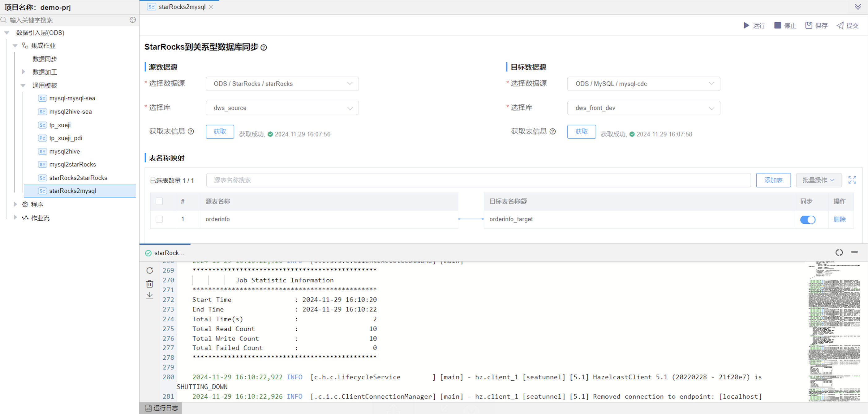Download the log using the download arrow icon
Viewport: 868px width, 414px height.
coord(150,296)
